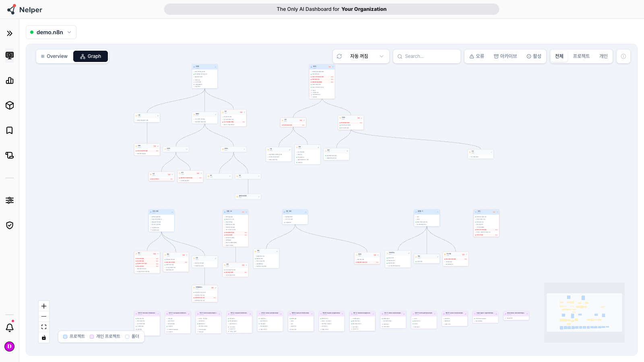The image size is (644, 362).
Task: Select the 프로젝트 scope tab
Action: (581, 56)
